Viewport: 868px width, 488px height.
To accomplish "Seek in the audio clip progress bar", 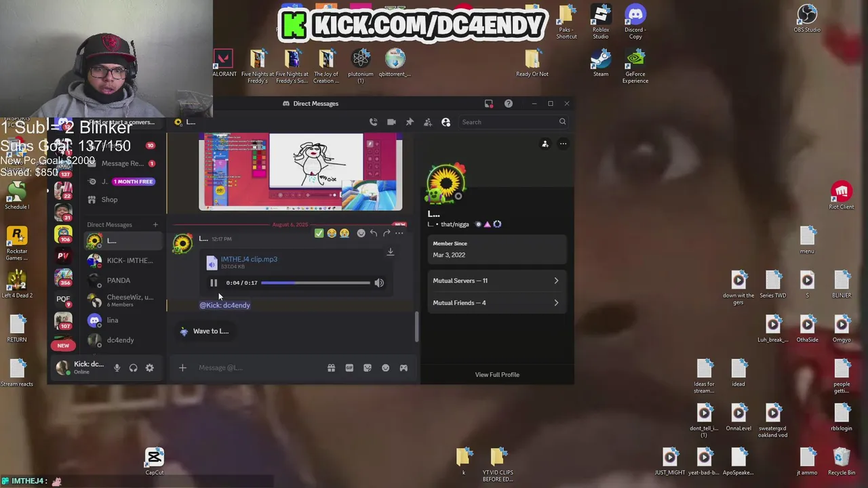I will tap(315, 283).
